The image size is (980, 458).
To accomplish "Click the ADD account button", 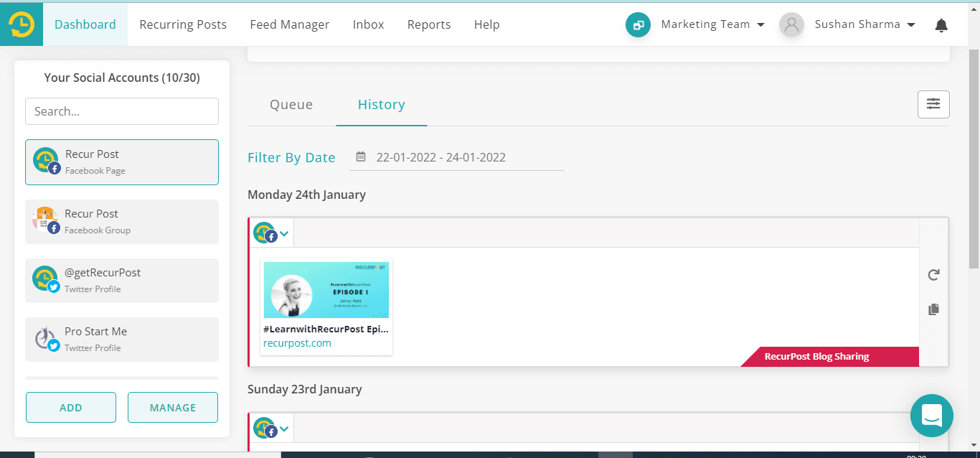I will [71, 408].
